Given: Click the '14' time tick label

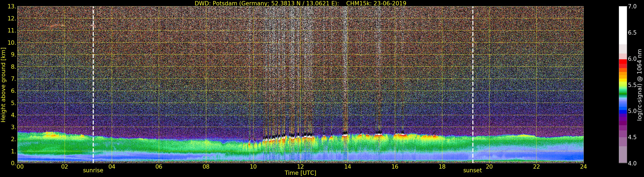Looking at the screenshot, I should (347, 166).
